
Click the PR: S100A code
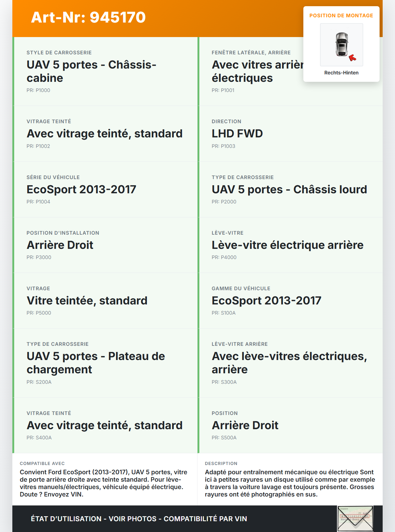click(x=223, y=313)
